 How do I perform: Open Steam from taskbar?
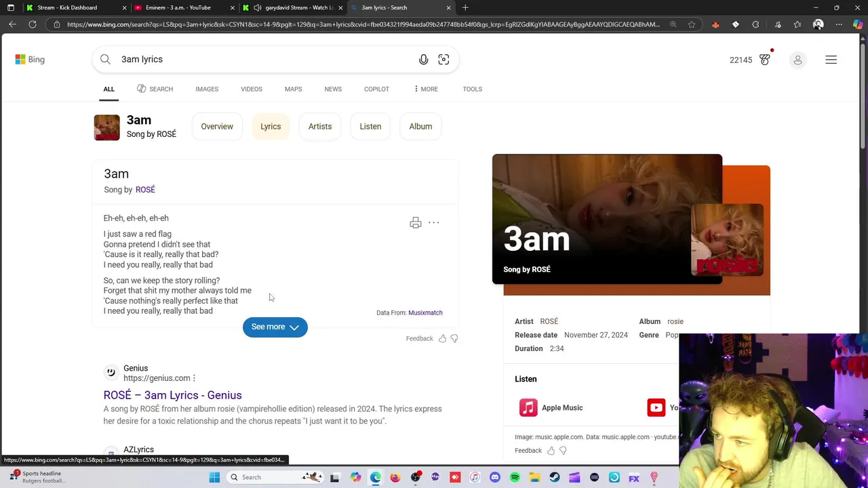click(x=555, y=477)
